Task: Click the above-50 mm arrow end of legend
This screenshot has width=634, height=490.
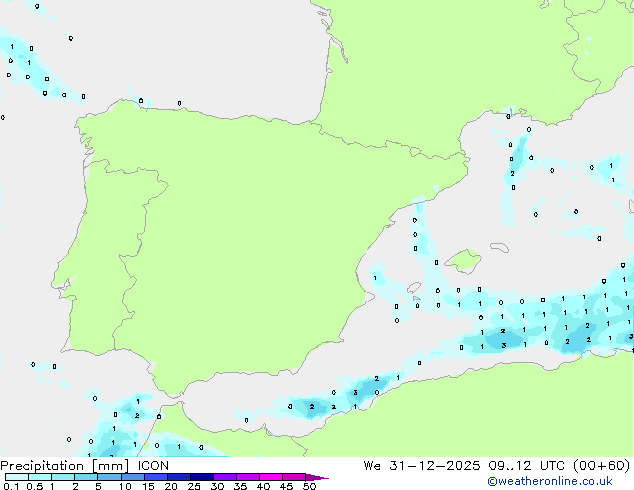Action: (317, 477)
